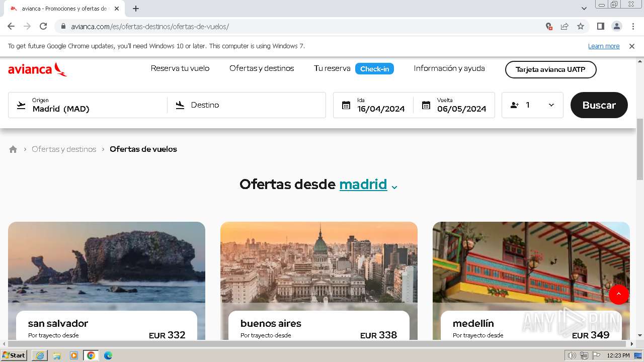
Task: Click the red back-to-top button
Action: point(619,295)
